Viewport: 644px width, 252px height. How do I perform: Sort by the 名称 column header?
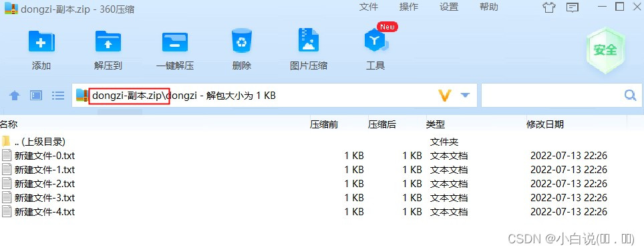(9, 124)
